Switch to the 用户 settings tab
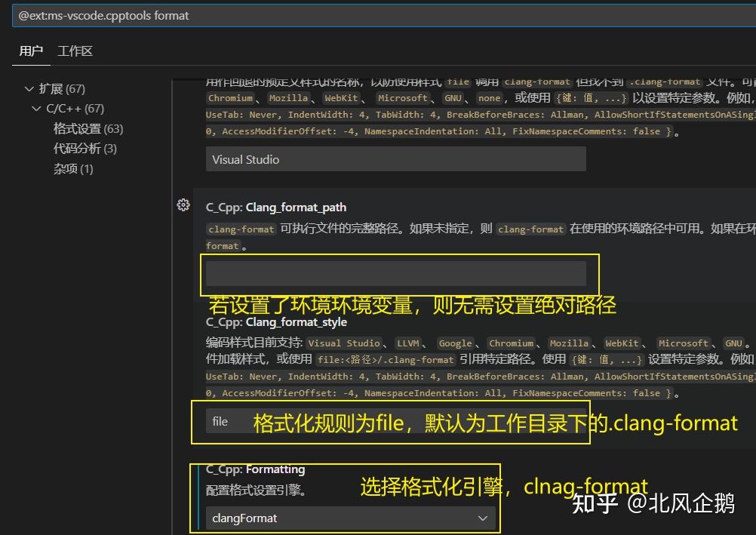The height and width of the screenshot is (535, 756). coord(30,51)
